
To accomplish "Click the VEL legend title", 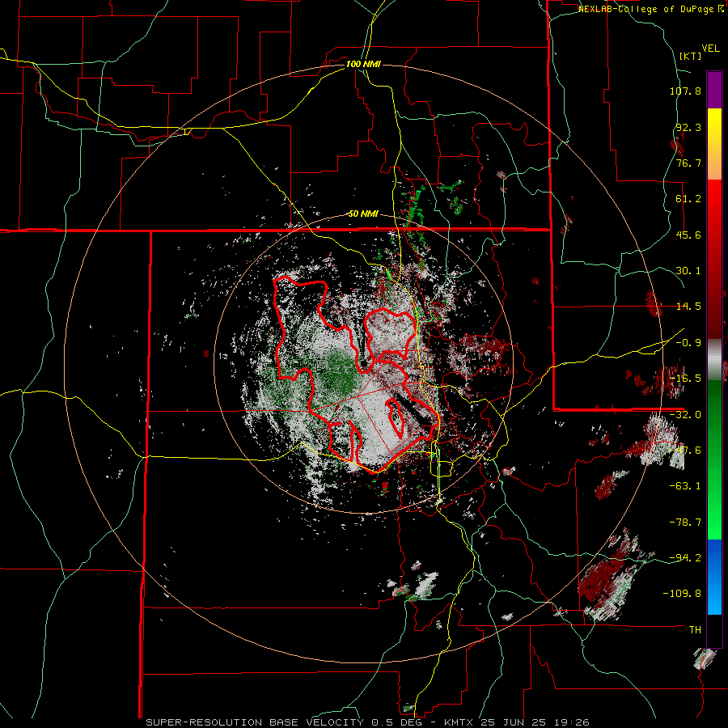I will (710, 49).
